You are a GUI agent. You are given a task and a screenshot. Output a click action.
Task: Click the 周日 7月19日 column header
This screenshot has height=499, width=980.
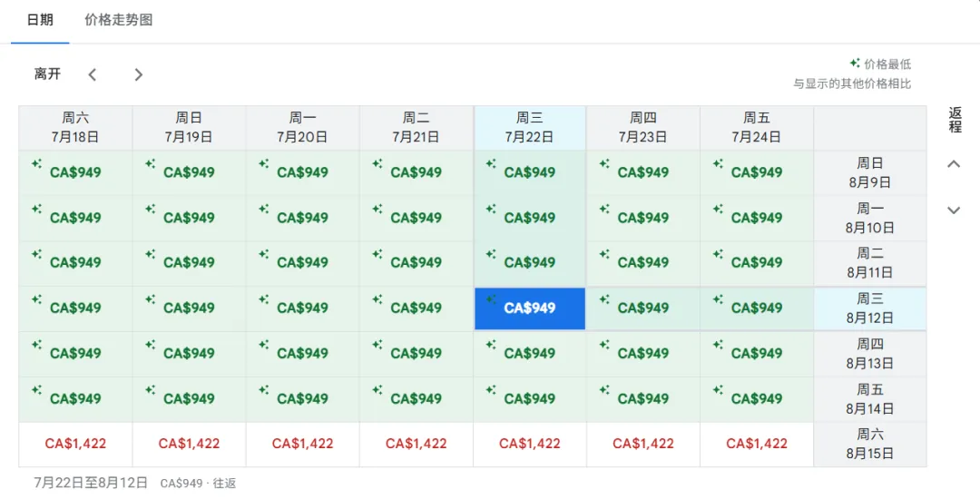pyautogui.click(x=190, y=127)
